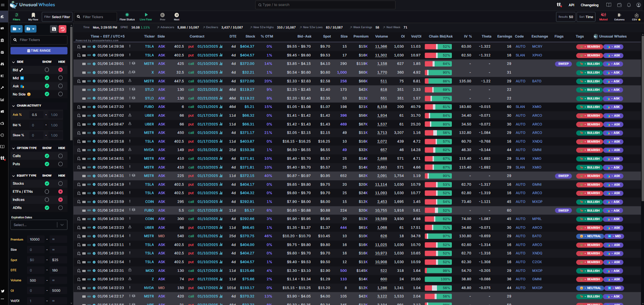The width and height of the screenshot is (644, 305).
Task: Reset filters with red history icon
Action: (x=62, y=29)
